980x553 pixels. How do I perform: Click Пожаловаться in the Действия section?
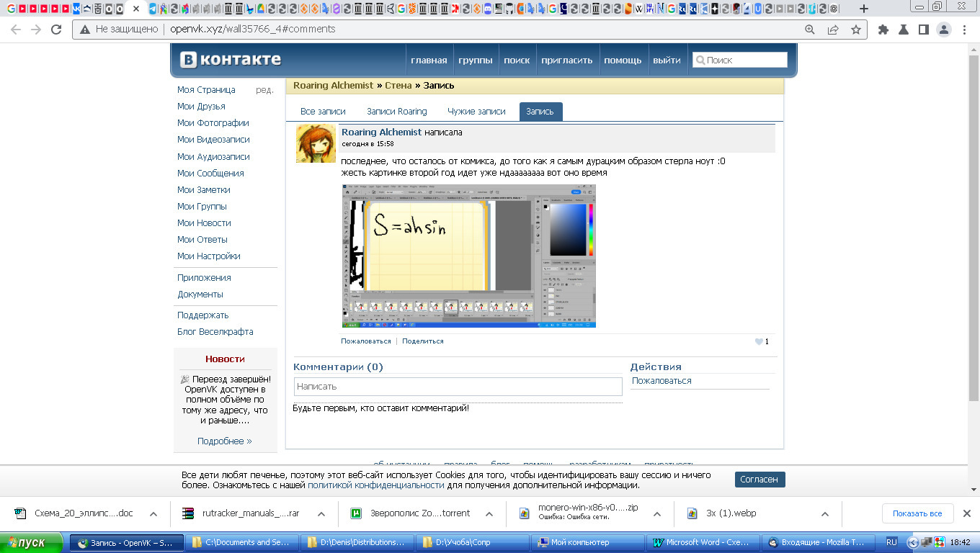tap(661, 381)
